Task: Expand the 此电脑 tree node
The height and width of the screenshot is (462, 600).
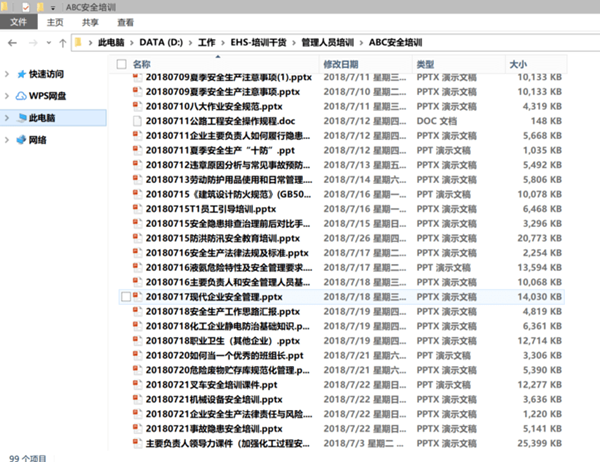Action: pos(7,118)
